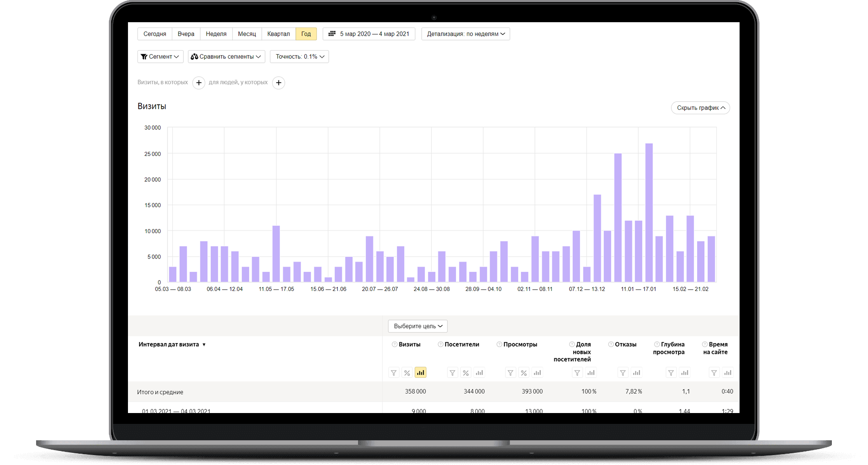
Task: Open help hint for Визиты metric
Action: click(395, 344)
